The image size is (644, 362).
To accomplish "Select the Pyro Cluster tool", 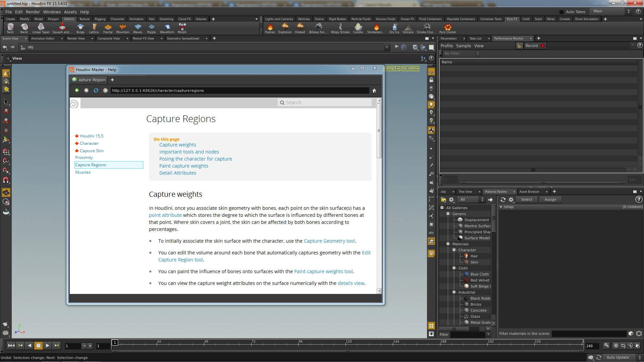I will pyautogui.click(x=448, y=28).
